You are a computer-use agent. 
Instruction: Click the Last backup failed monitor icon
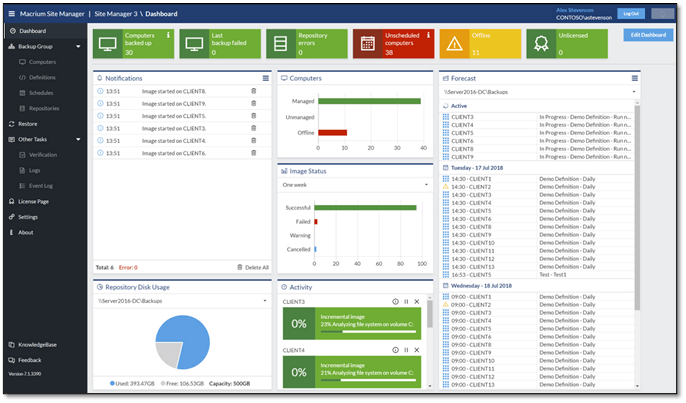point(194,44)
